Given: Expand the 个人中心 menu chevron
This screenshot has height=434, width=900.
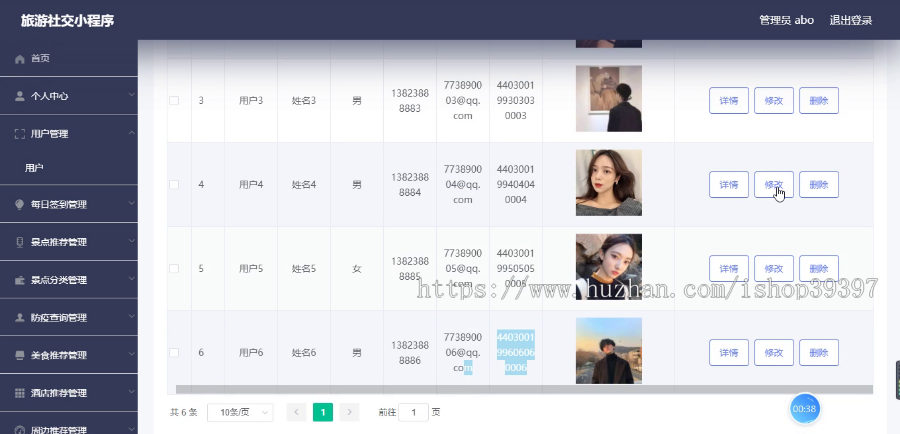Looking at the screenshot, I should click(131, 95).
